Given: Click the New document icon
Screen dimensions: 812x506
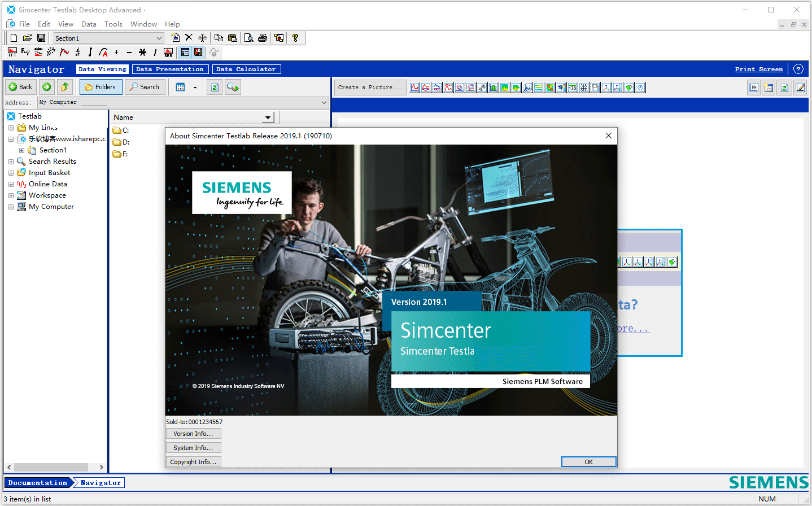Looking at the screenshot, I should (x=14, y=38).
